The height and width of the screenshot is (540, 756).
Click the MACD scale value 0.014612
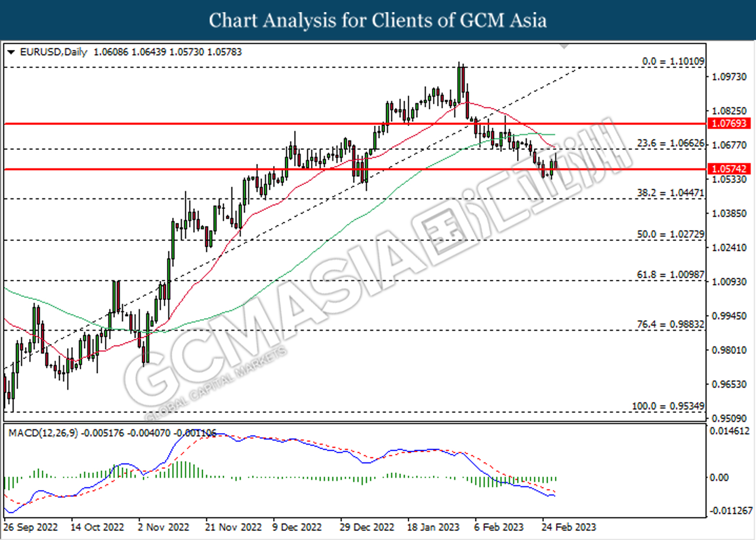(x=729, y=431)
